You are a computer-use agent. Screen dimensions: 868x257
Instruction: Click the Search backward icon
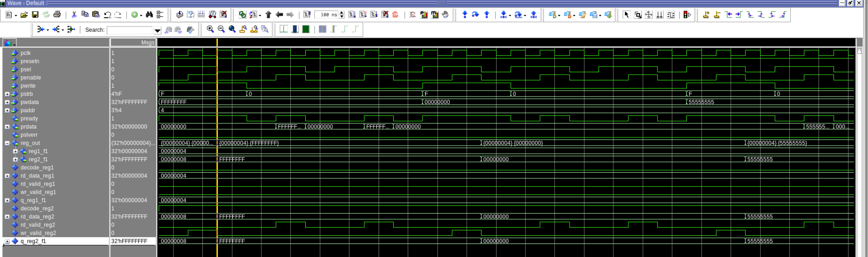[168, 30]
